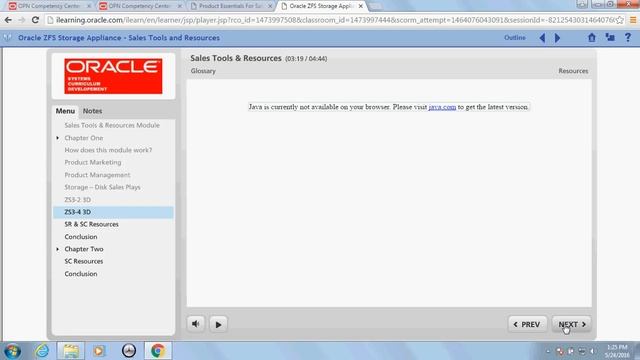Open the media player taskbar icon

pos(98,351)
